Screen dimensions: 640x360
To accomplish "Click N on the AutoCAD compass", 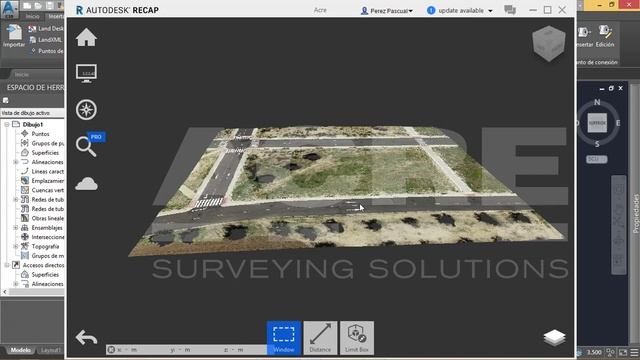I will tap(597, 102).
